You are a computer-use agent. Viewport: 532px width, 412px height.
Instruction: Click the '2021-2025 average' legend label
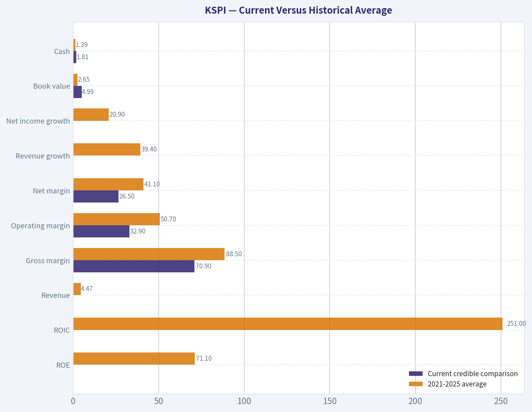[457, 384]
